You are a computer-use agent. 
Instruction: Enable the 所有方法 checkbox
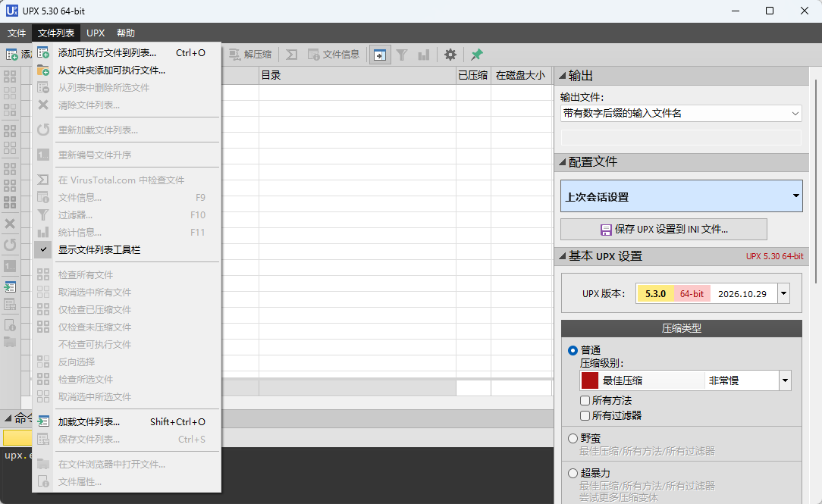point(585,400)
